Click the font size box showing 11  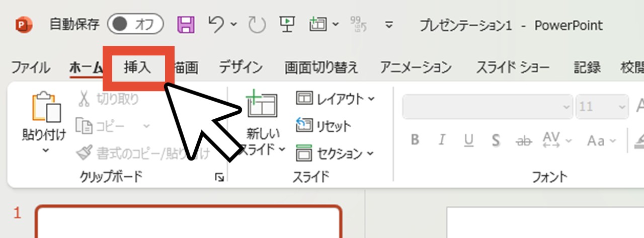click(602, 107)
